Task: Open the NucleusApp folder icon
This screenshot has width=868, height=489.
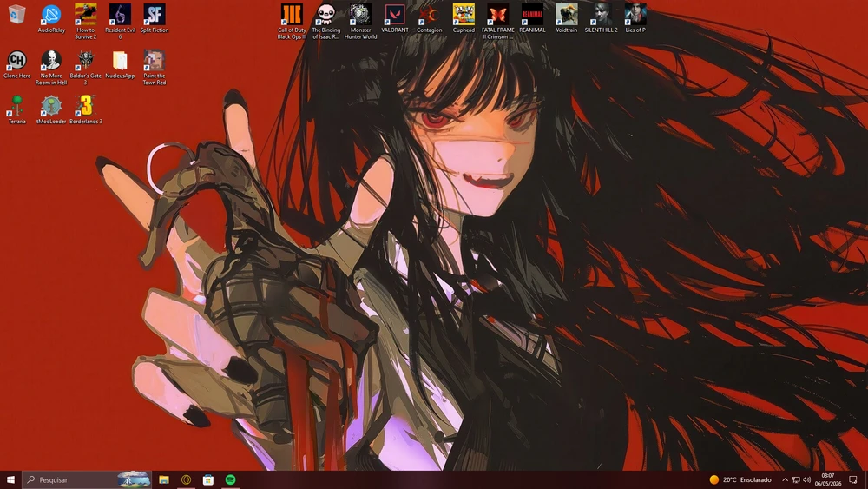Action: [x=120, y=64]
